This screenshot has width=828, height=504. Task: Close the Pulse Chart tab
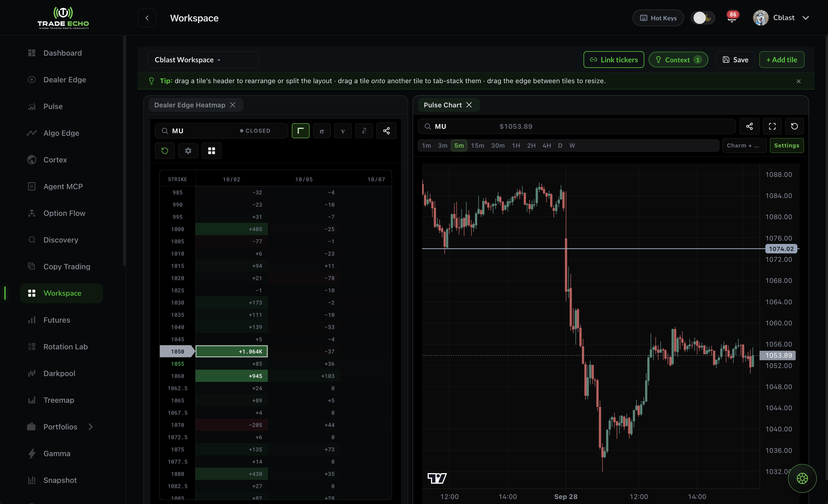(x=469, y=105)
